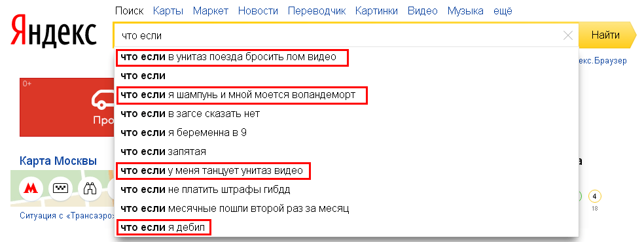Select suggestion 'месячные пошли второй раз за месяц'
Image resolution: width=644 pixels, height=242 pixels.
(347, 209)
